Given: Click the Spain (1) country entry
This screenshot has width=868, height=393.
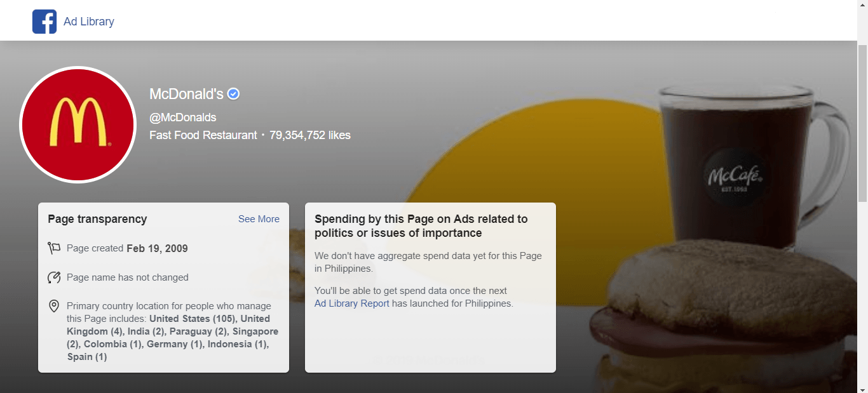Looking at the screenshot, I should tap(87, 357).
